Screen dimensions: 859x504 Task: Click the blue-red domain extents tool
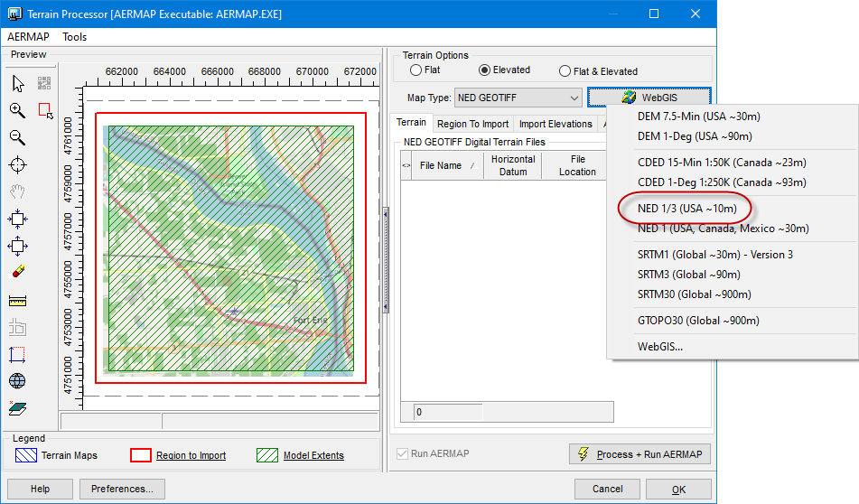[x=17, y=354]
